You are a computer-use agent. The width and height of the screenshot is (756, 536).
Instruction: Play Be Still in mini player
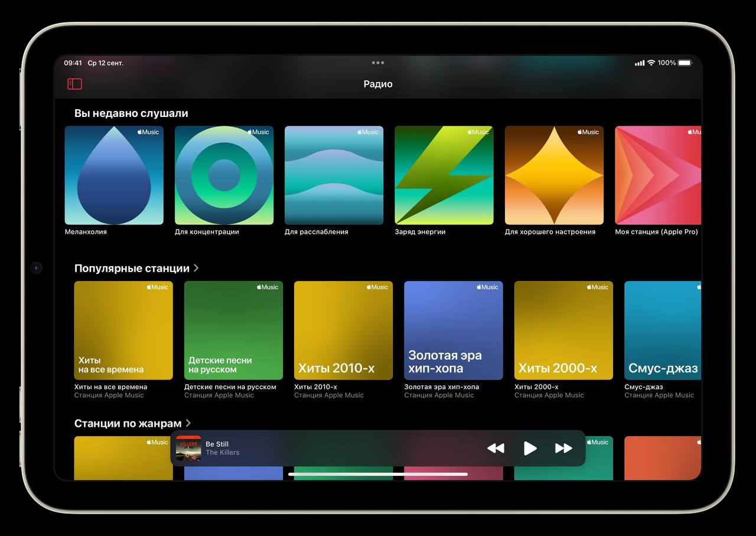[x=530, y=449]
